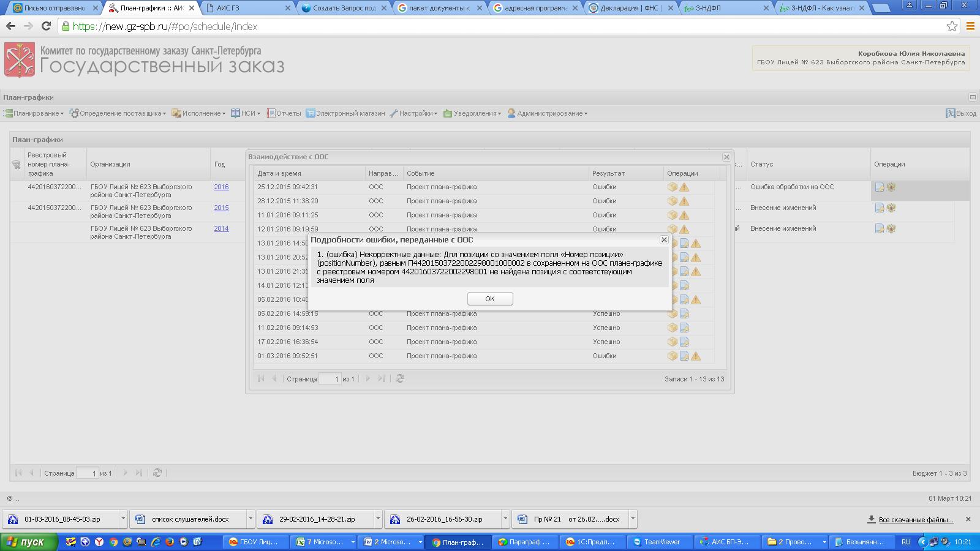Image resolution: width=980 pixels, height=551 pixels.
Task: Switch to the 'АИС ГЗ' browser tab
Action: [247, 8]
